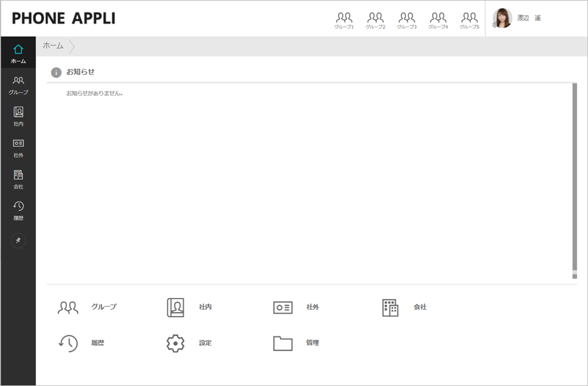Open 履歴 history in sidebar
The height and width of the screenshot is (386, 588).
click(18, 210)
